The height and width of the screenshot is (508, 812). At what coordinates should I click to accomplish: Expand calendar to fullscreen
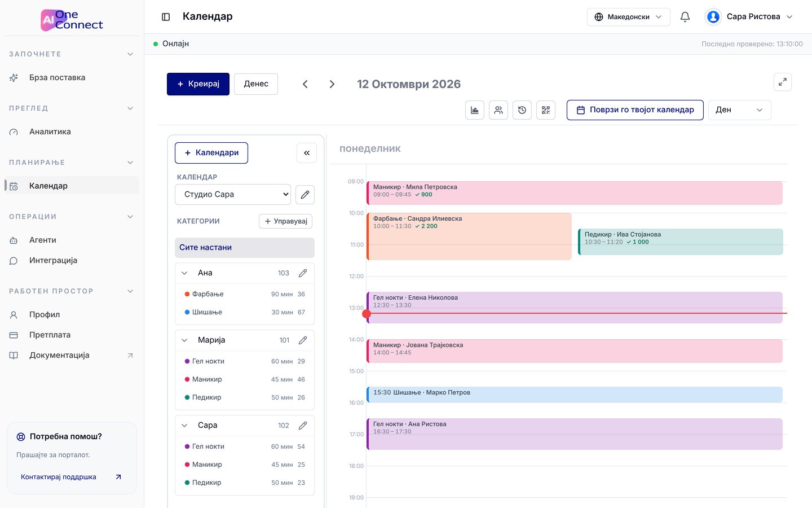click(783, 82)
